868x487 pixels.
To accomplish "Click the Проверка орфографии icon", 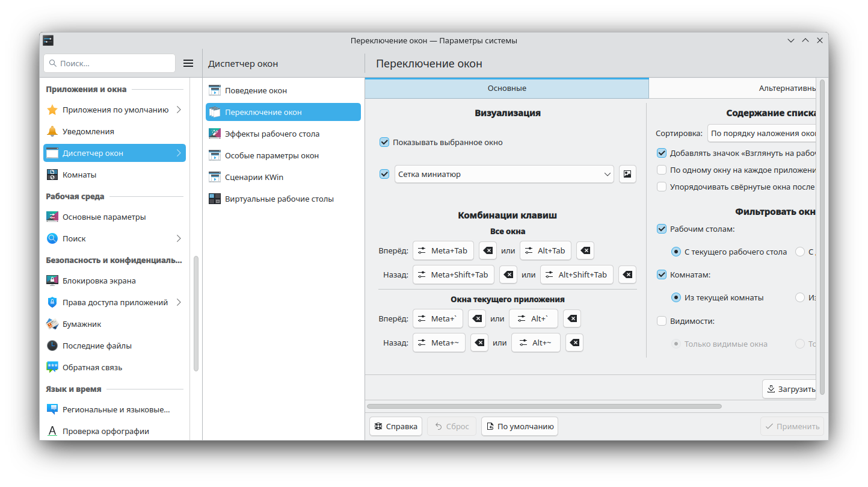I will point(52,431).
